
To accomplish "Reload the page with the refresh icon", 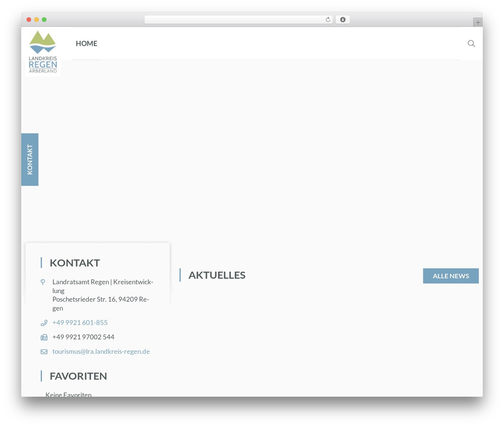I will click(x=328, y=20).
